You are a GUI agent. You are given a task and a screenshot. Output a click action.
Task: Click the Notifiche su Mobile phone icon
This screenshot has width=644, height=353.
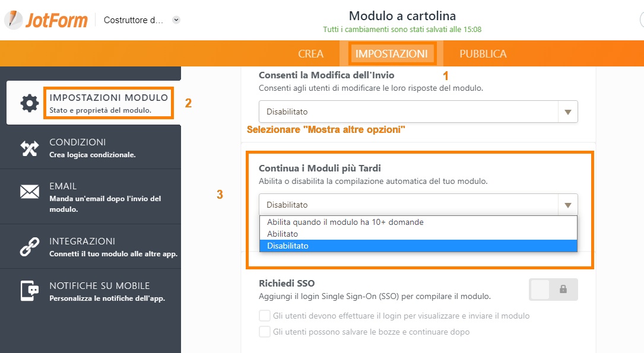30,291
